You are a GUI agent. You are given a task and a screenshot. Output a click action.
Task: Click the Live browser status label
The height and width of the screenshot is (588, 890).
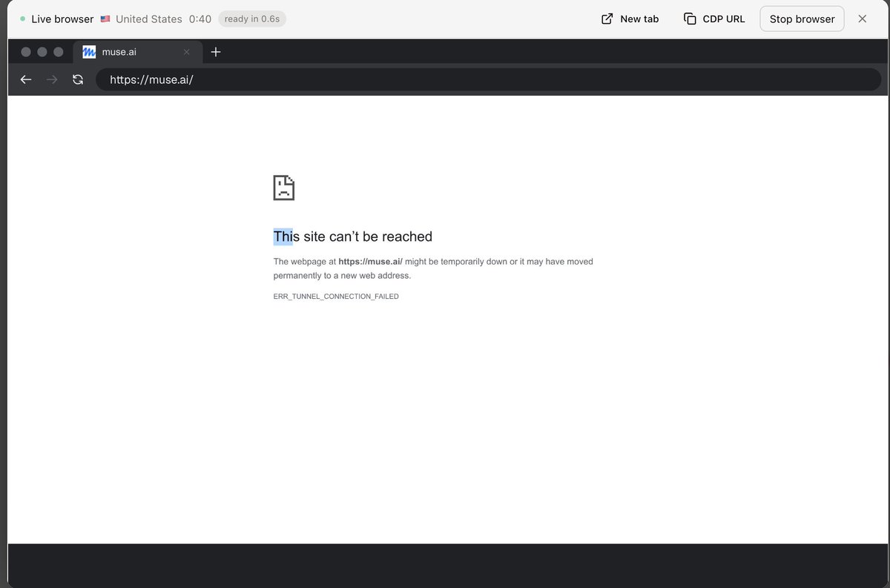tap(62, 19)
